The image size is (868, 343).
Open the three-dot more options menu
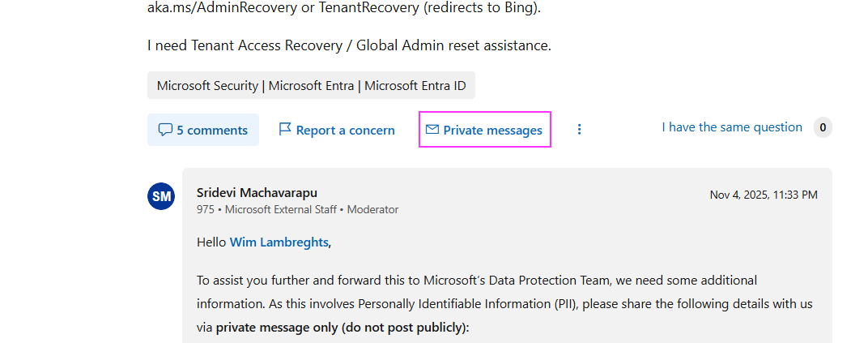pyautogui.click(x=579, y=130)
